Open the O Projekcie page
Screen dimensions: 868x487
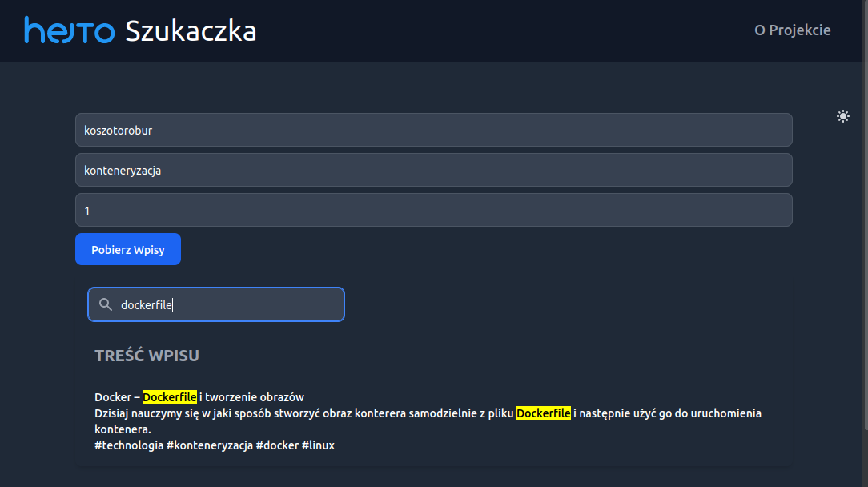(x=792, y=30)
